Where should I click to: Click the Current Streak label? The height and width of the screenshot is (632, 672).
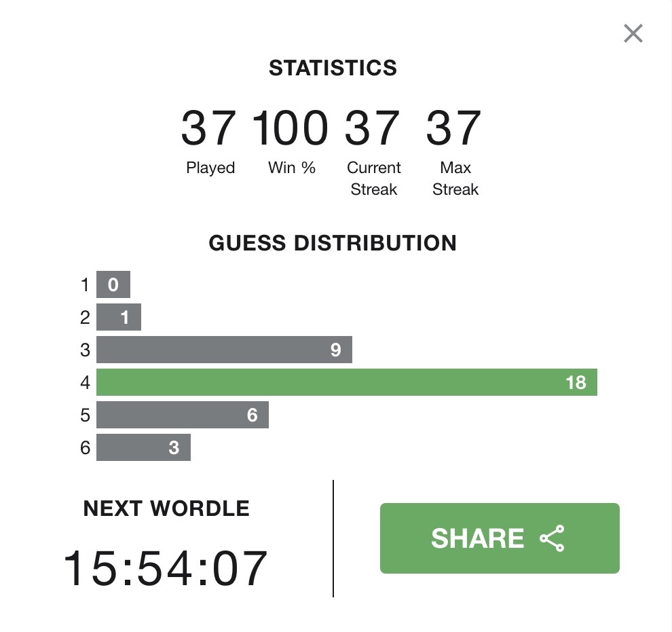373,179
